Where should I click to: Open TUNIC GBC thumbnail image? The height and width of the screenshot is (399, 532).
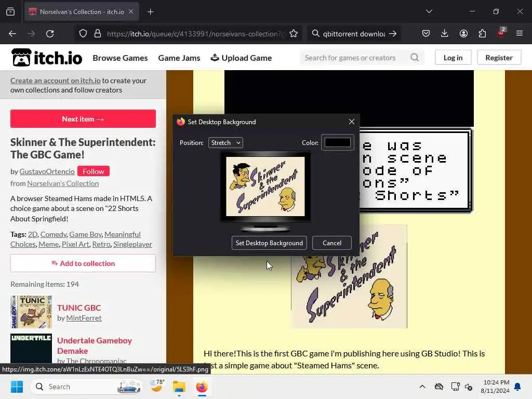coord(31,312)
